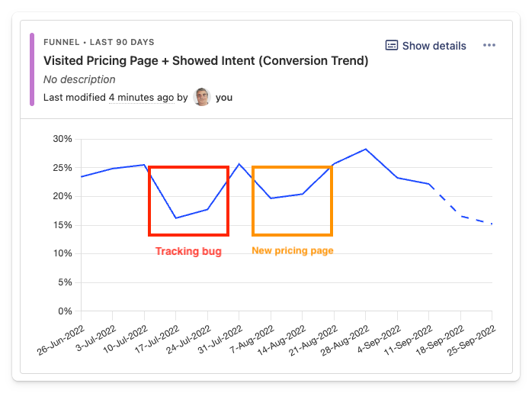Click the 'New pricing page' annotation label
This screenshot has height=393, width=532.
(x=293, y=251)
